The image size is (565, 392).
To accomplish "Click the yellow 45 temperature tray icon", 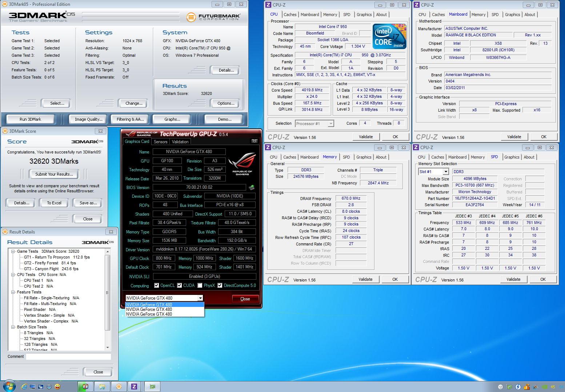I will 553,387.
